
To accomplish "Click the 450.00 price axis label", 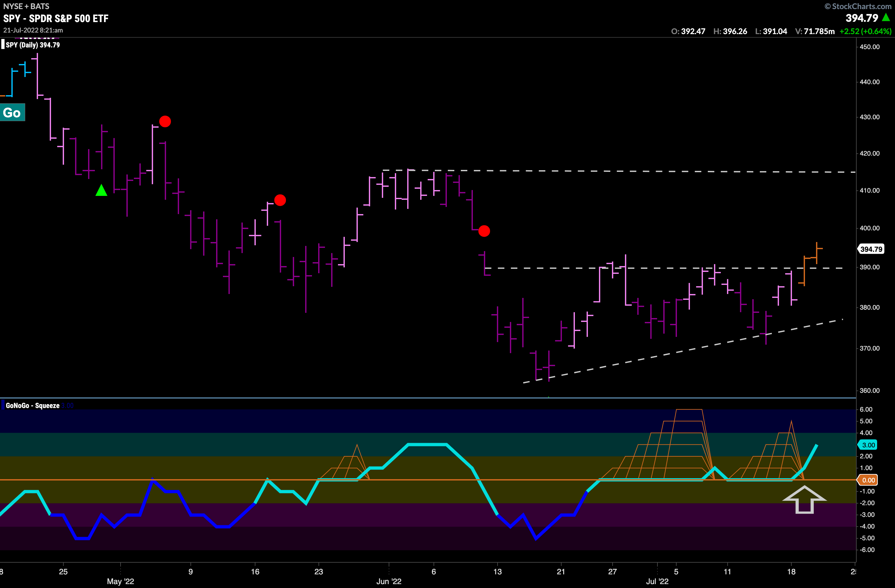I will click(870, 47).
